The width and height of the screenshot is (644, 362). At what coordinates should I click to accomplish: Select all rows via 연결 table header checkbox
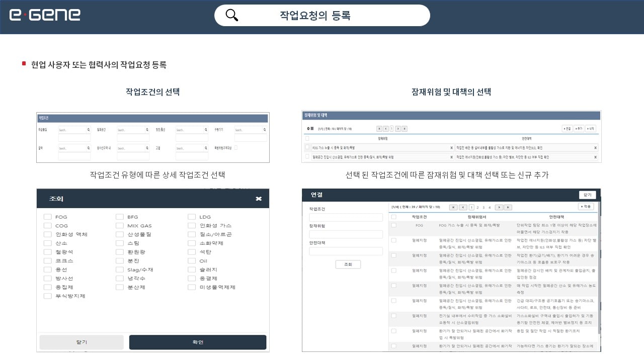pos(394,217)
